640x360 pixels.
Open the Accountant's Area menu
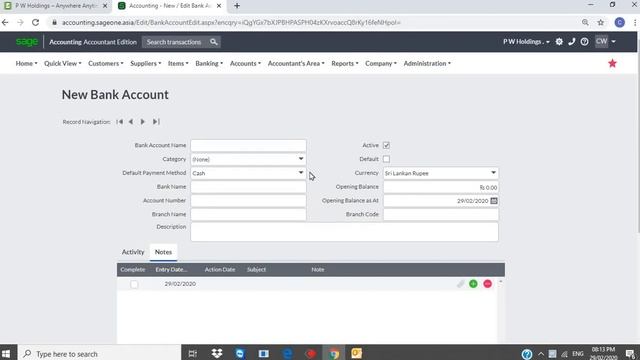click(296, 63)
